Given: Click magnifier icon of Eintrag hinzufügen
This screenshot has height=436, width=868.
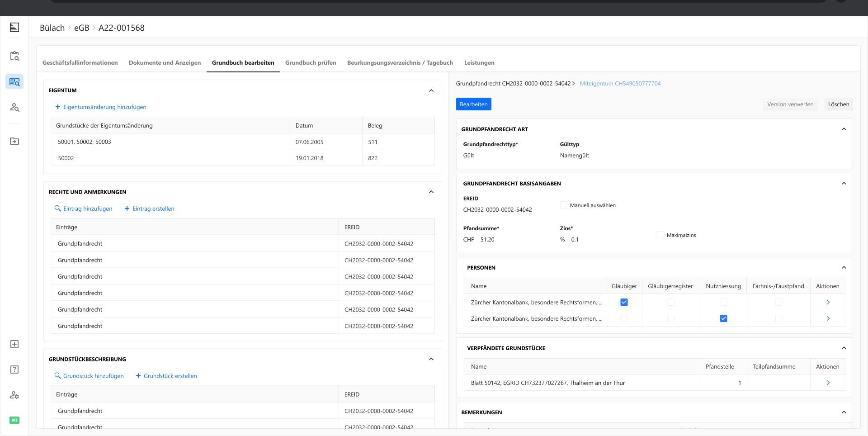Looking at the screenshot, I should pos(57,209).
